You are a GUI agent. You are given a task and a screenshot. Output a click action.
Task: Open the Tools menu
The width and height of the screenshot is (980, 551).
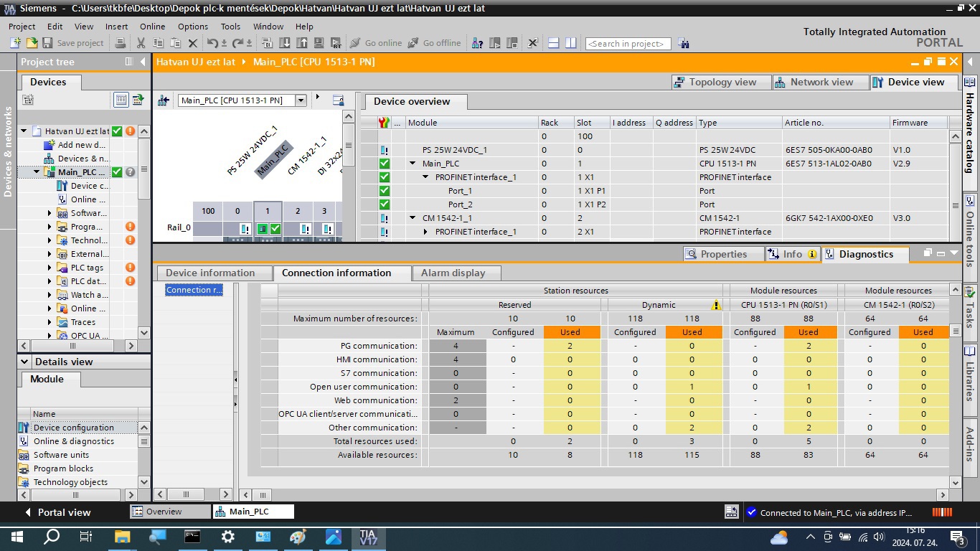(x=230, y=27)
